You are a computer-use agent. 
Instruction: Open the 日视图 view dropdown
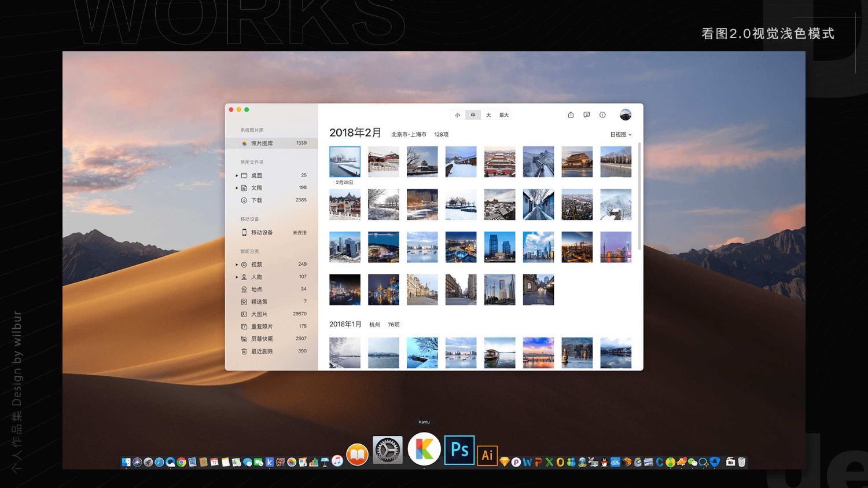pos(620,134)
